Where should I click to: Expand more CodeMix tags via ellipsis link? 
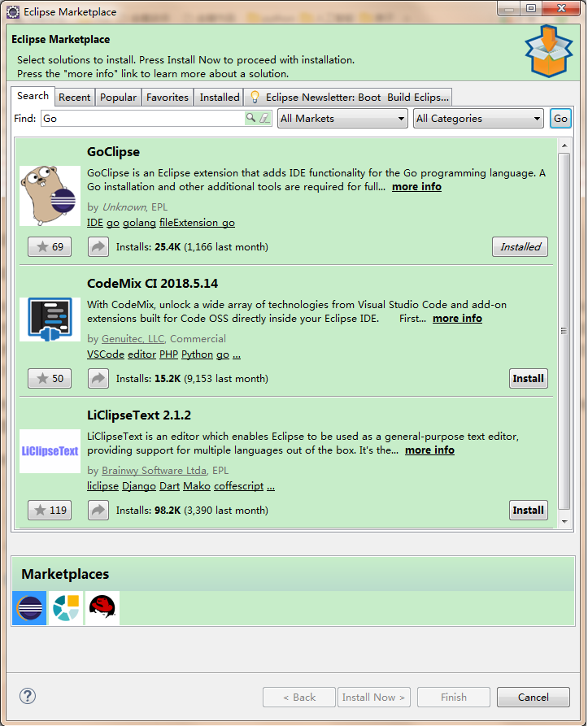(237, 355)
